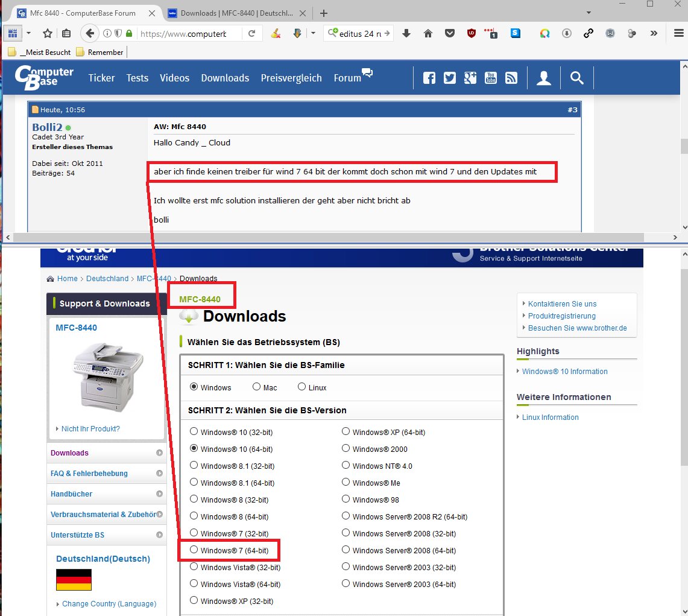
Task: Select the Linux OS family radio button
Action: (x=302, y=387)
